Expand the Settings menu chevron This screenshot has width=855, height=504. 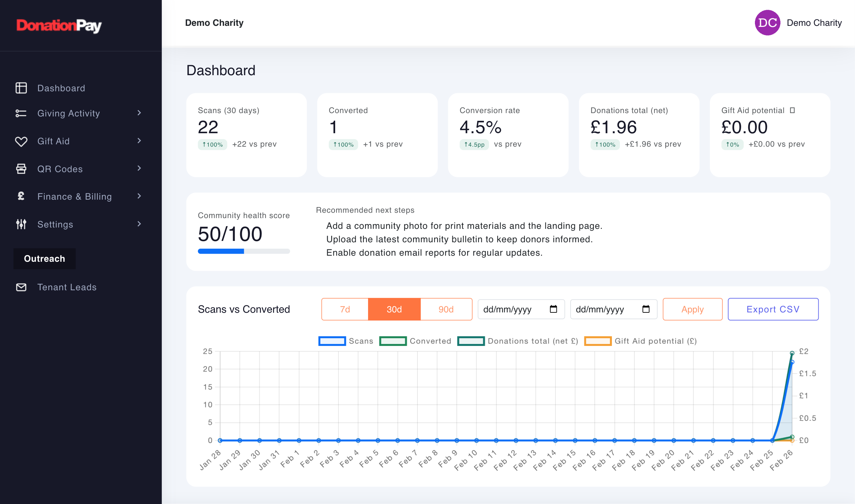point(139,224)
